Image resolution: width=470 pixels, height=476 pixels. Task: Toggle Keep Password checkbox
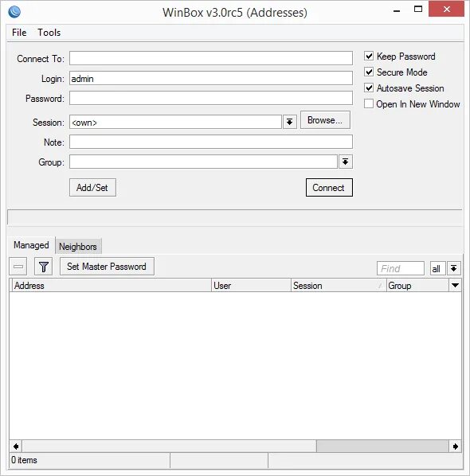click(369, 57)
